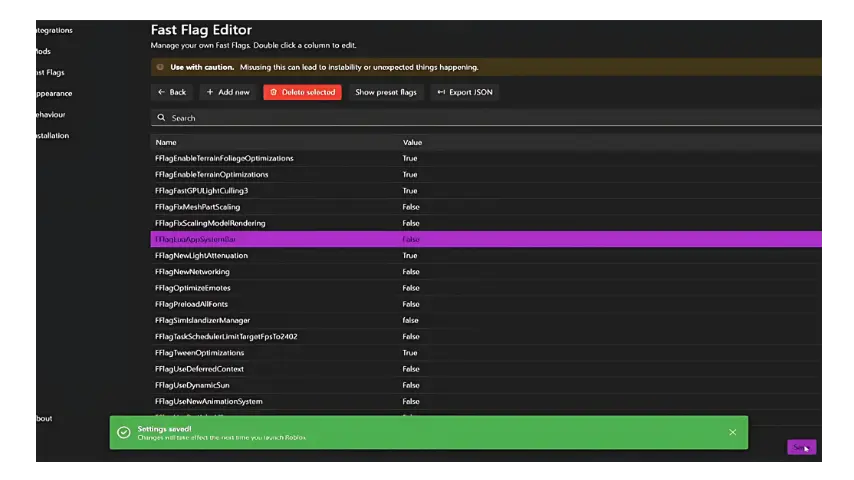Image resolution: width=854 pixels, height=480 pixels.
Task: Open the Installation sidebar page
Action: (51, 135)
